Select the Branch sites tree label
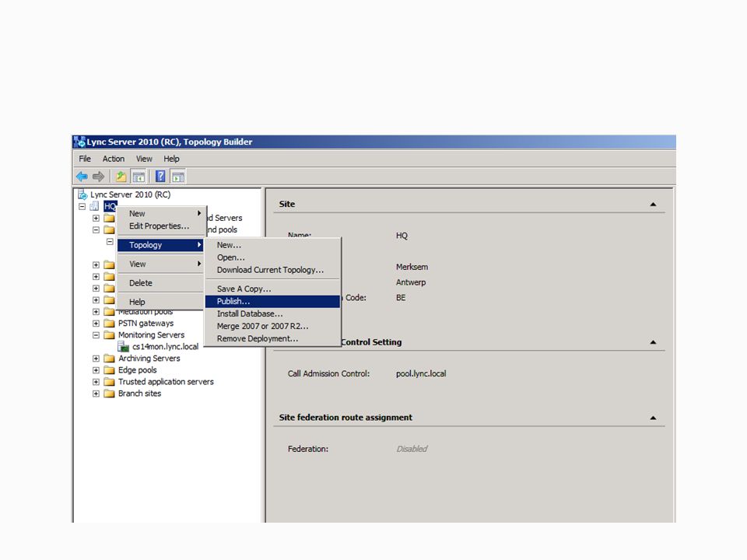 (139, 394)
